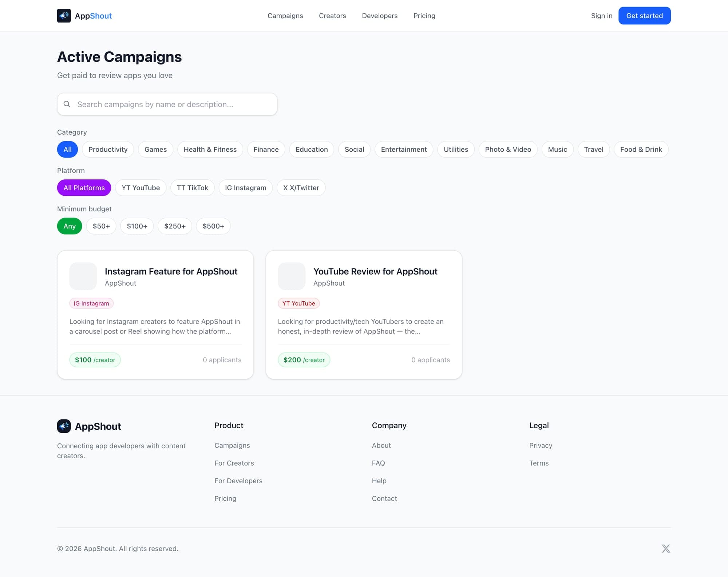Open the Campaigns page from the navigation
Screen dimensions: 728x577
pyautogui.click(x=285, y=16)
